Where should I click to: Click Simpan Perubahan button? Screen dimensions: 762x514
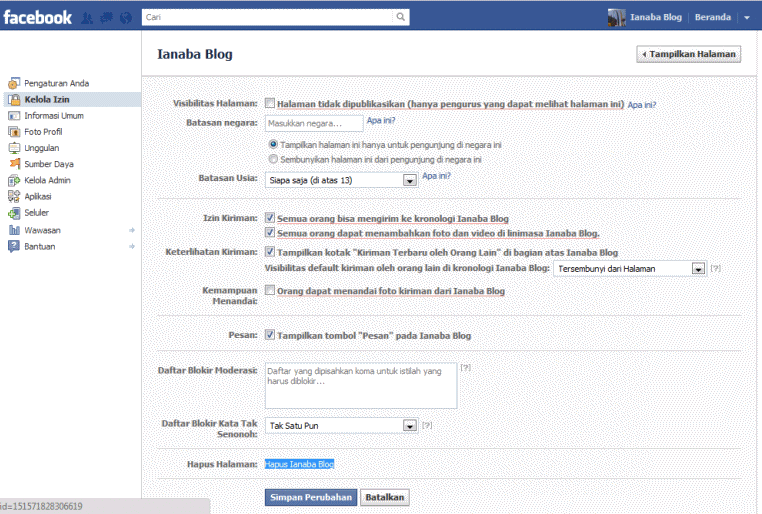311,497
